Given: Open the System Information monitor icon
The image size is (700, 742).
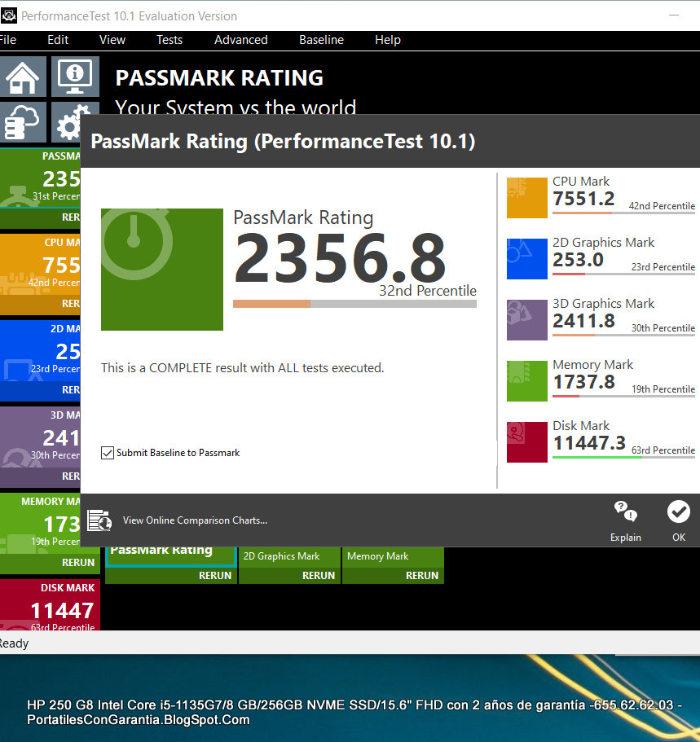Looking at the screenshot, I should pyautogui.click(x=75, y=77).
